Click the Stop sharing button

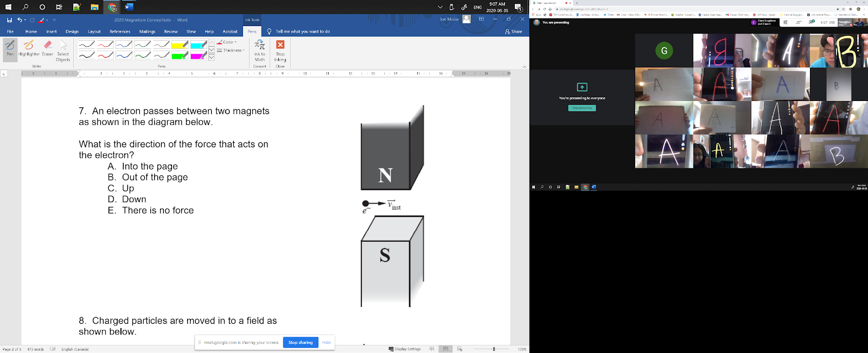coord(301,343)
